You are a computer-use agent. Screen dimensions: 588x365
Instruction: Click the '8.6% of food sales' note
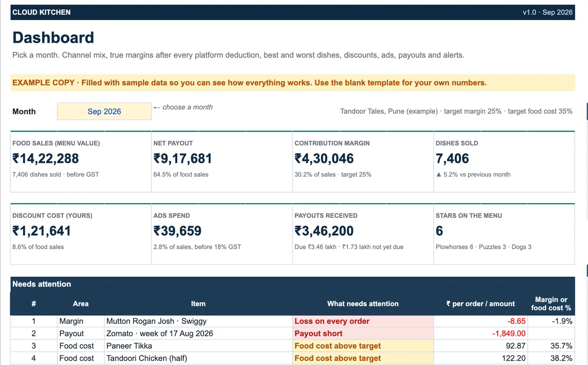(x=38, y=247)
